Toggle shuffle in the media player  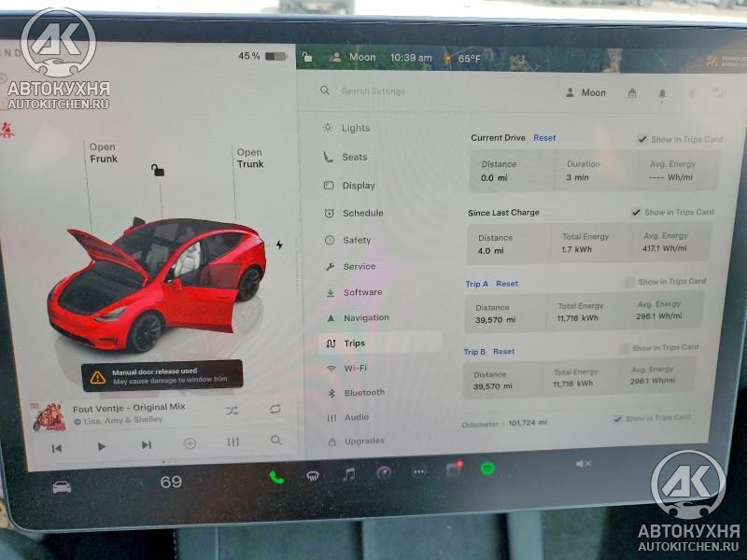pyautogui.click(x=232, y=411)
